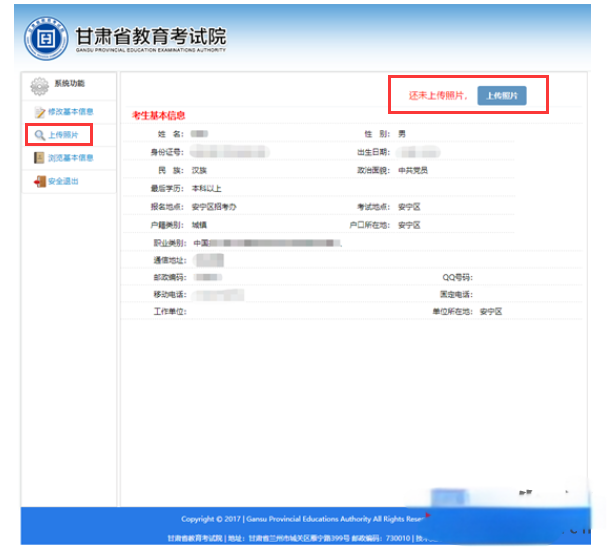Click the 系统功能 gear icon
The width and height of the screenshot is (607, 547).
[39, 86]
